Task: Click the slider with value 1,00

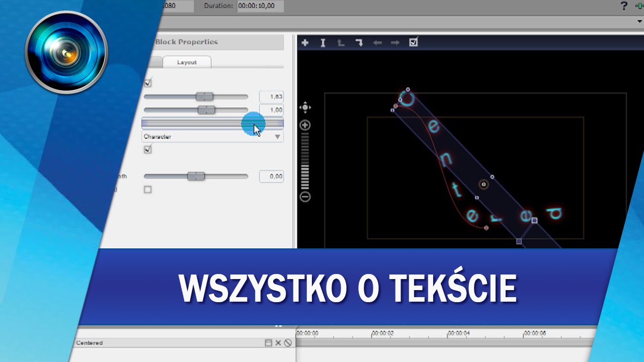Action: (x=196, y=110)
